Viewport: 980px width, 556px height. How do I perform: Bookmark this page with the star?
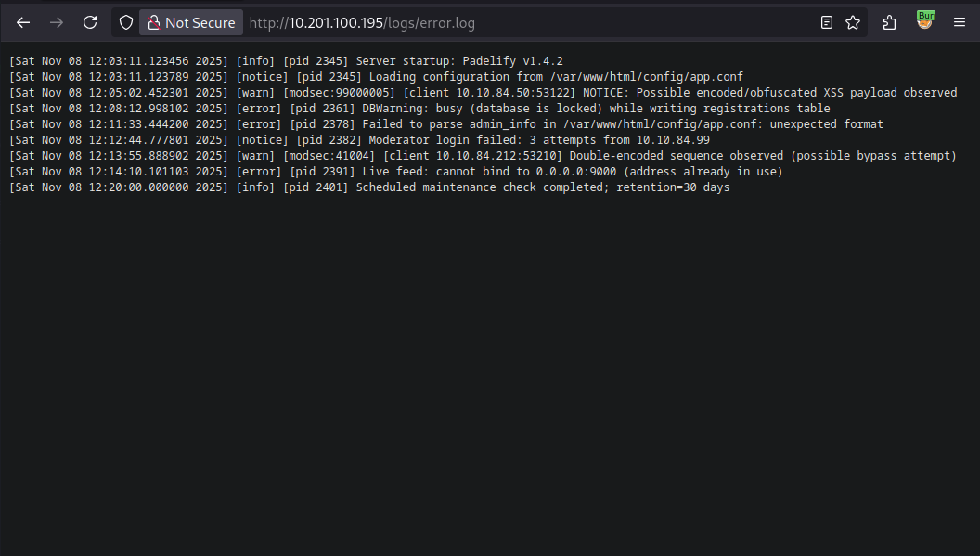click(853, 23)
